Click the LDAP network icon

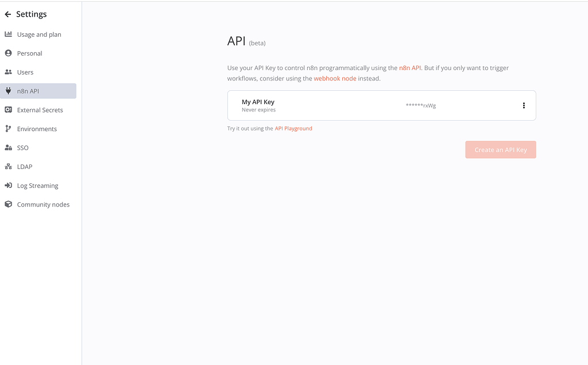[10, 167]
